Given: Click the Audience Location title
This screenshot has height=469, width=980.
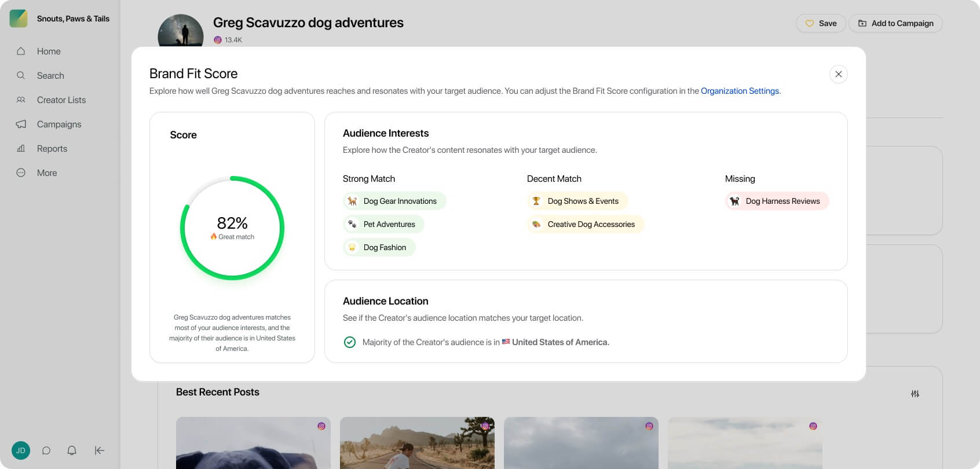Looking at the screenshot, I should tap(386, 301).
